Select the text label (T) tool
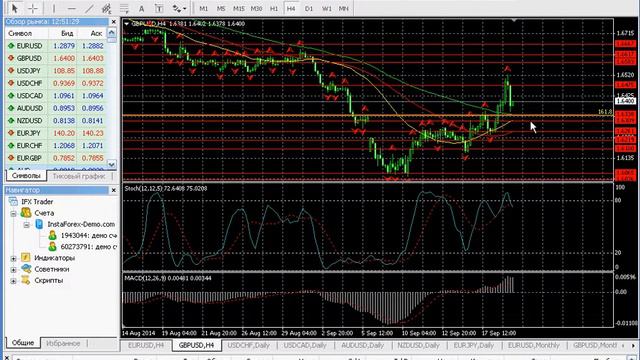The width and height of the screenshot is (640, 360). click(x=159, y=8)
